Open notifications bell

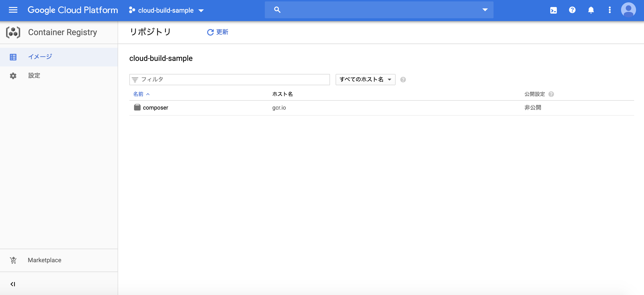coord(591,10)
